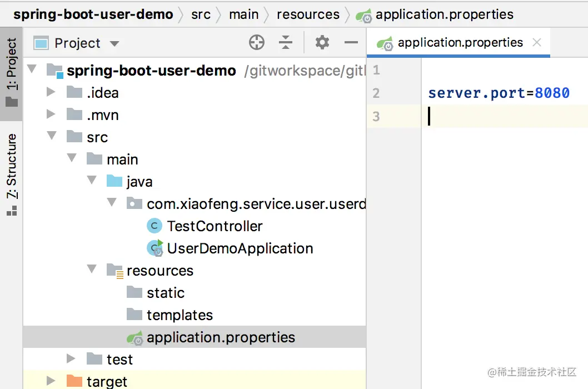Image resolution: width=588 pixels, height=389 pixels.
Task: Expand the test folder arrow
Action: 71,359
